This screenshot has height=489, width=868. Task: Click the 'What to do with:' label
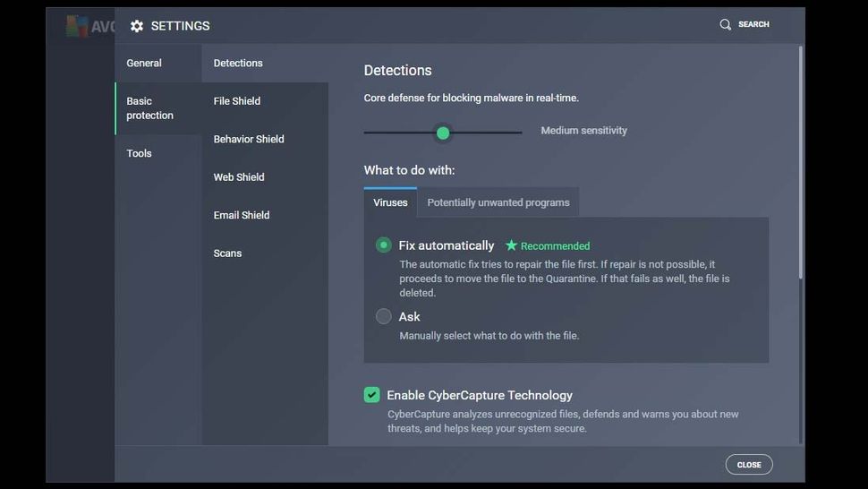[409, 170]
